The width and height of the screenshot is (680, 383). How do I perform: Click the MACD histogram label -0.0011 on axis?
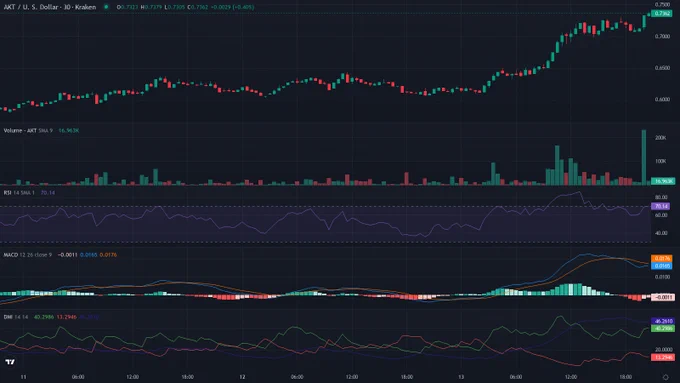(663, 297)
